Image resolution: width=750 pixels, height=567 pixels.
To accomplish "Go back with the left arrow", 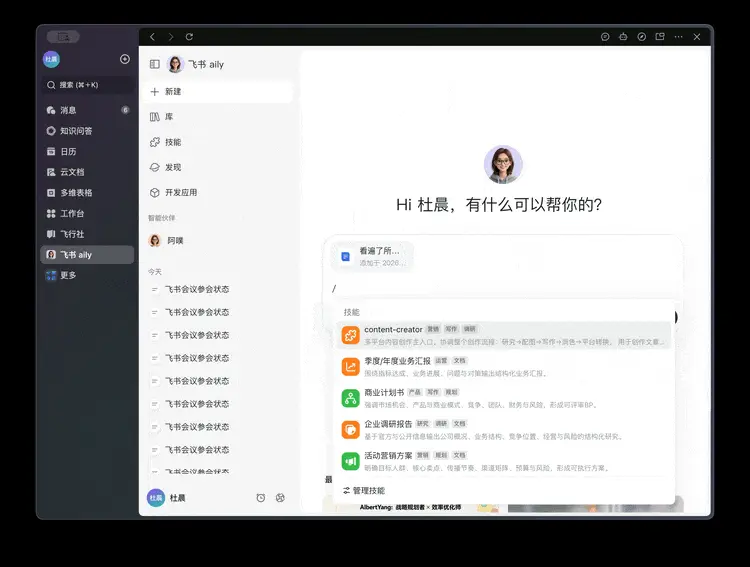I will (153, 37).
